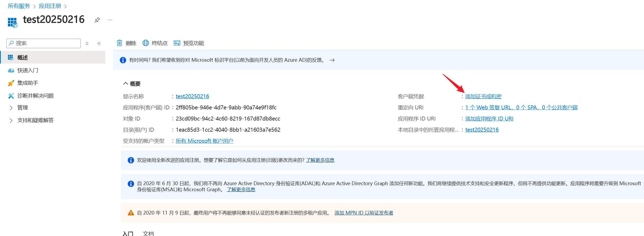Click the info icon in the feedback banner
644x236 pixels.
tap(123, 60)
